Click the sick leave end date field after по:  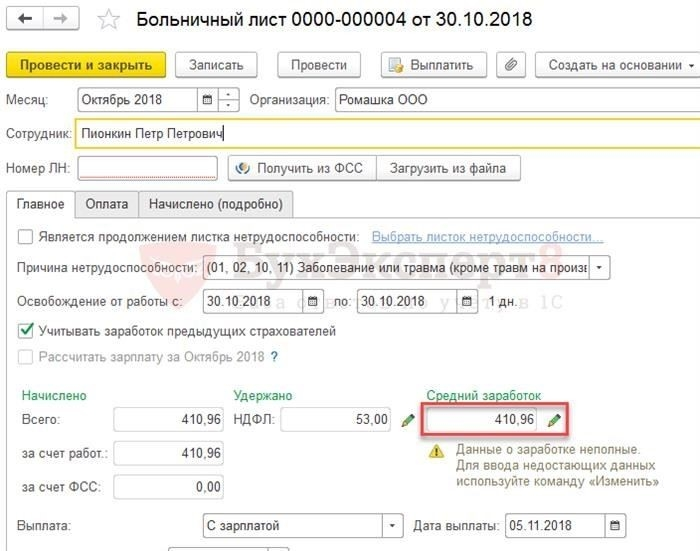coord(407,301)
